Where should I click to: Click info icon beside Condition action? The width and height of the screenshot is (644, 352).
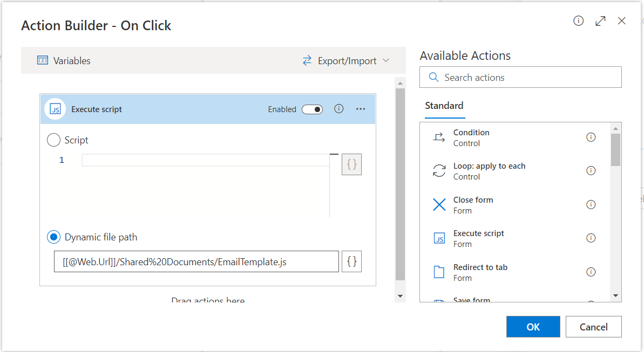591,137
